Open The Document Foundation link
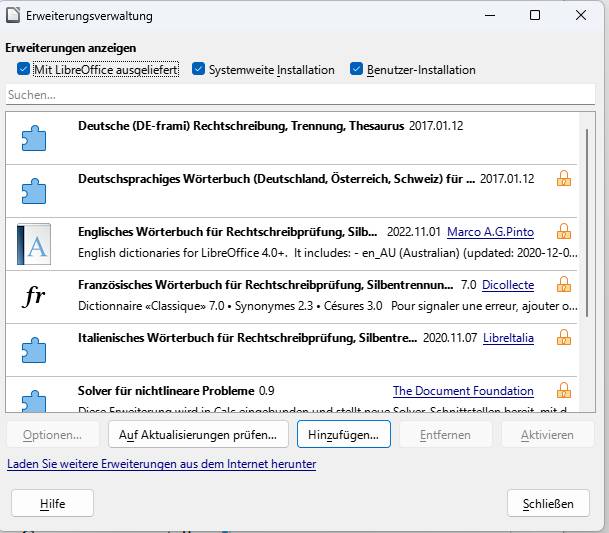The width and height of the screenshot is (609, 533). pyautogui.click(x=463, y=391)
